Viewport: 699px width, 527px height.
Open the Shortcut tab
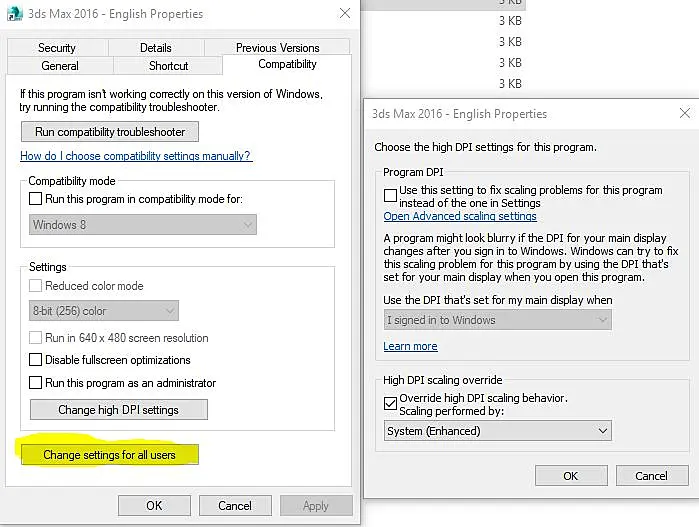pos(168,66)
